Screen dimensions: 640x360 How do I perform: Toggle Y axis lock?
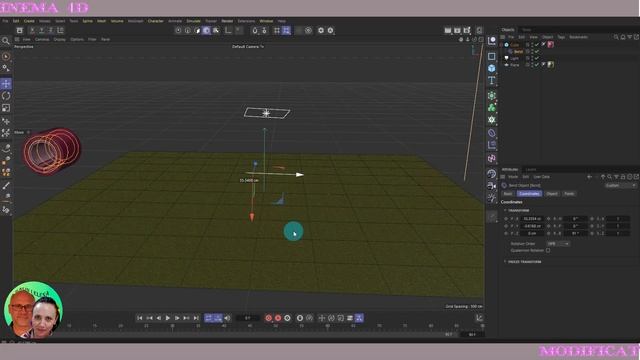coord(41,30)
